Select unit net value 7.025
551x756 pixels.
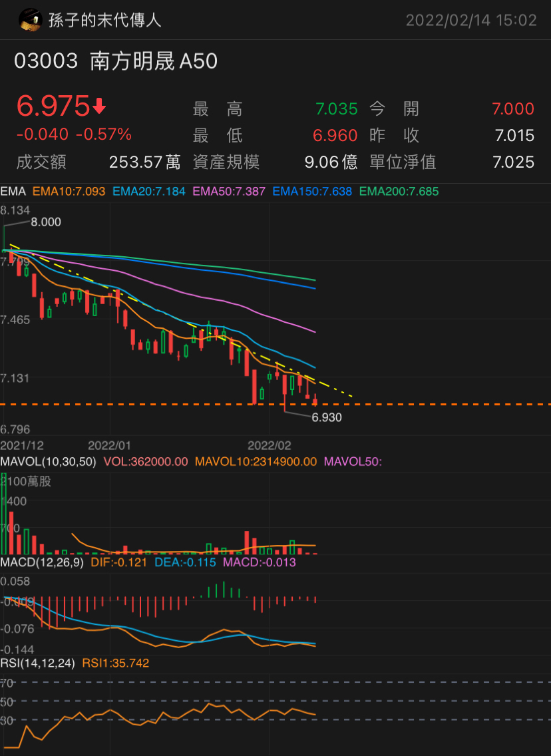tap(513, 162)
